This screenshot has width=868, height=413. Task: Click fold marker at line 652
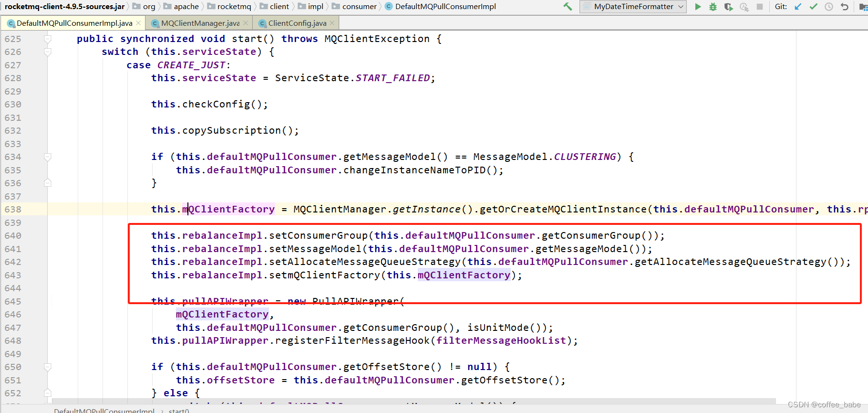click(x=48, y=393)
